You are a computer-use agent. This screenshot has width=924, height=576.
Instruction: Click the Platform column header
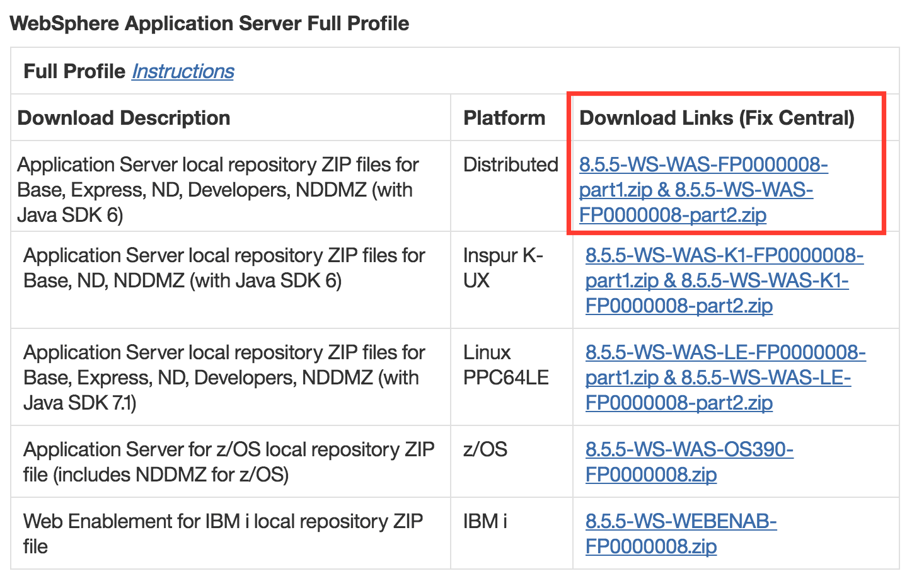tap(504, 118)
